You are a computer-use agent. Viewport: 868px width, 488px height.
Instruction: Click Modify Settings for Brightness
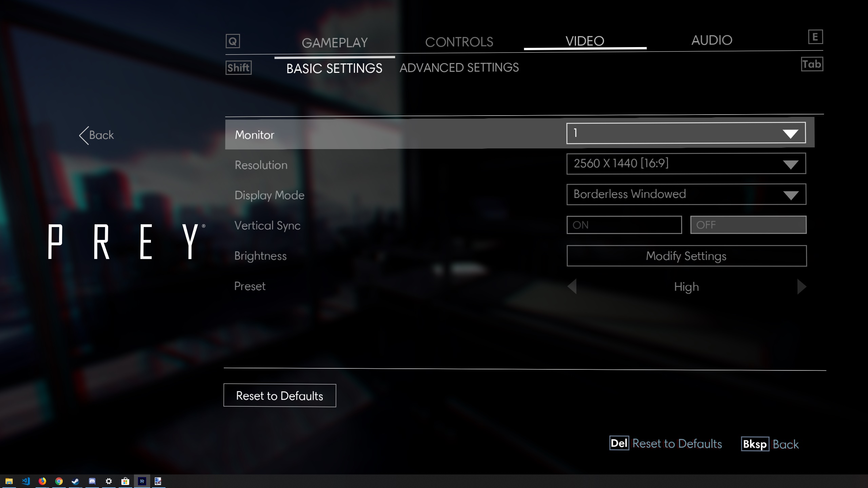[x=686, y=255]
